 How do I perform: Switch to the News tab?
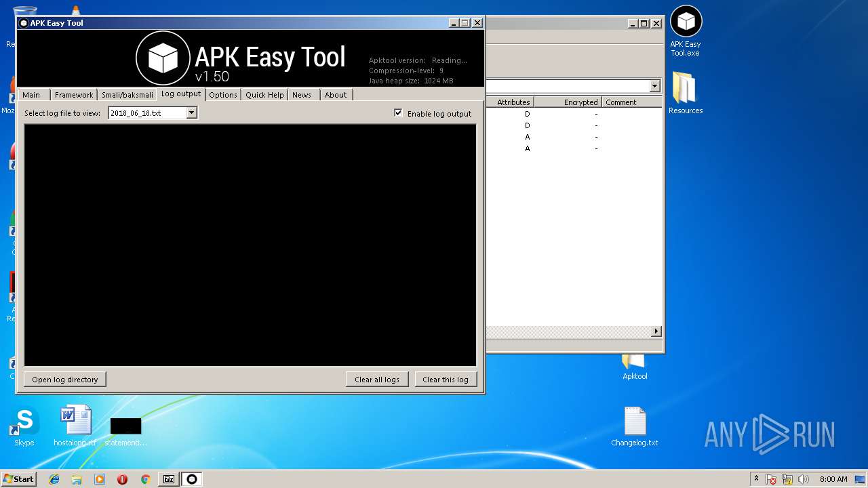[302, 95]
